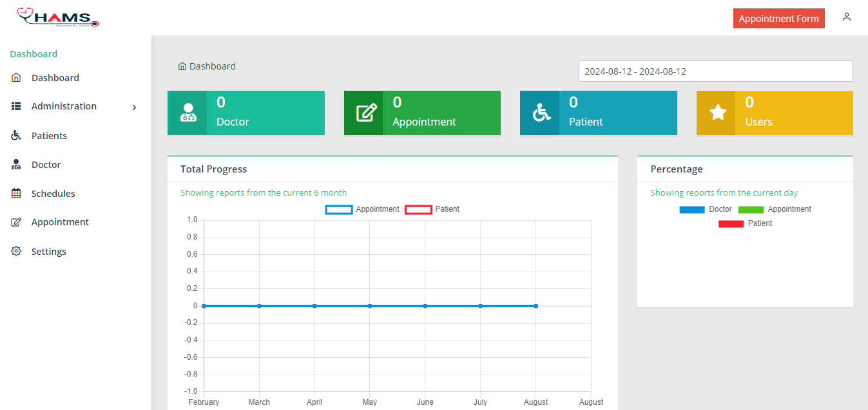Screen dimensions: 868x410
Task: Click the HAMS logo in header
Action: (58, 17)
